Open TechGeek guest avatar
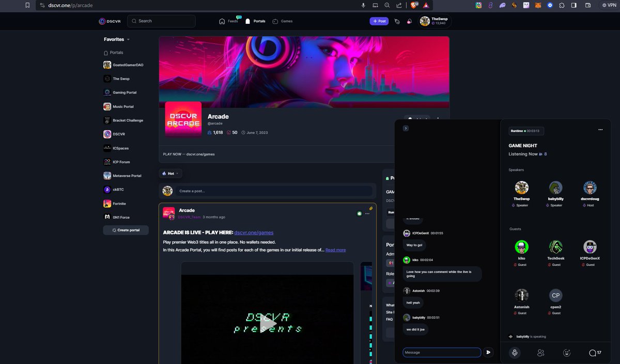The width and height of the screenshot is (620, 364). point(555,247)
